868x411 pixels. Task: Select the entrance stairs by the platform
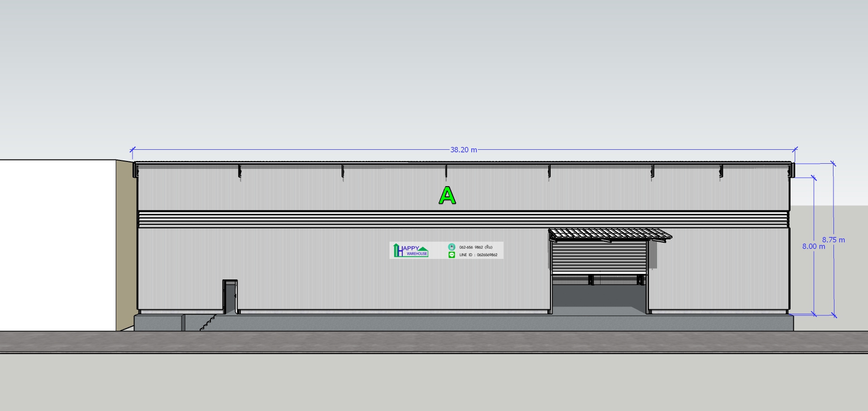tap(208, 323)
